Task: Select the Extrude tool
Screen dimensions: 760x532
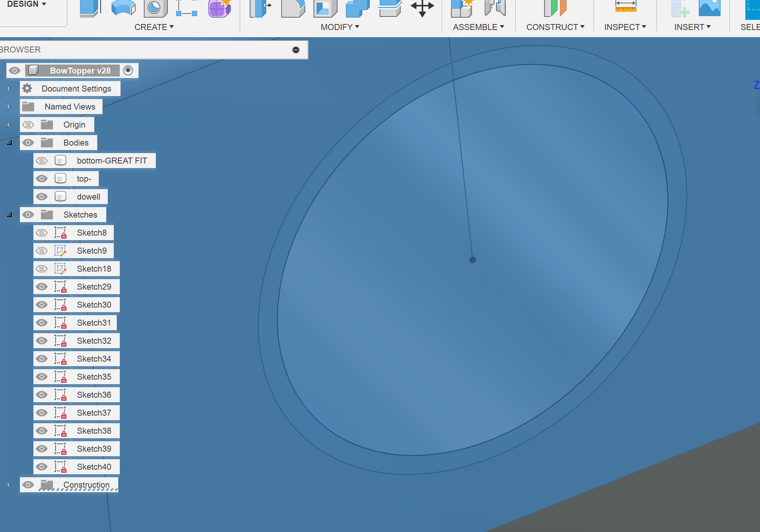Action: (x=89, y=8)
